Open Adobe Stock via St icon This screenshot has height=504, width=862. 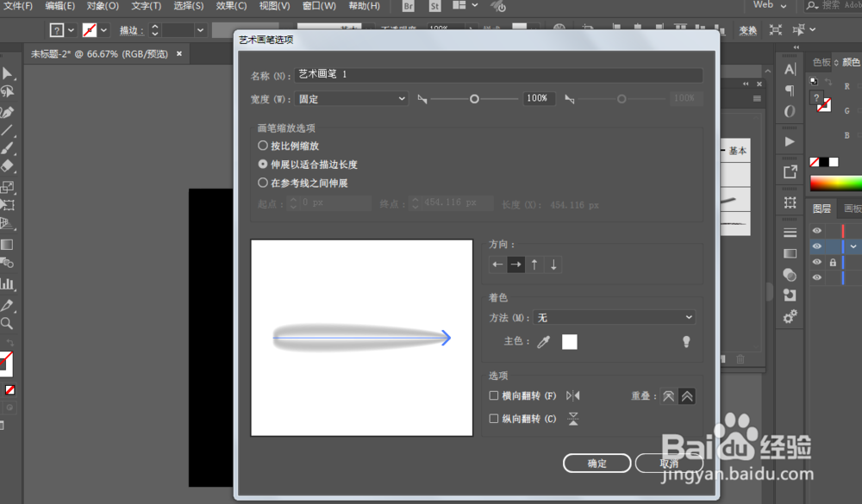(434, 6)
